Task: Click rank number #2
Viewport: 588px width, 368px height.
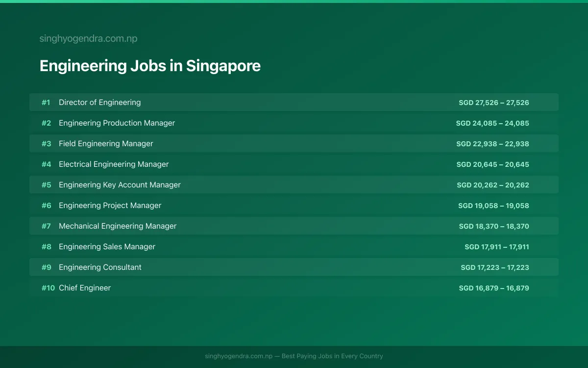Action: point(46,123)
